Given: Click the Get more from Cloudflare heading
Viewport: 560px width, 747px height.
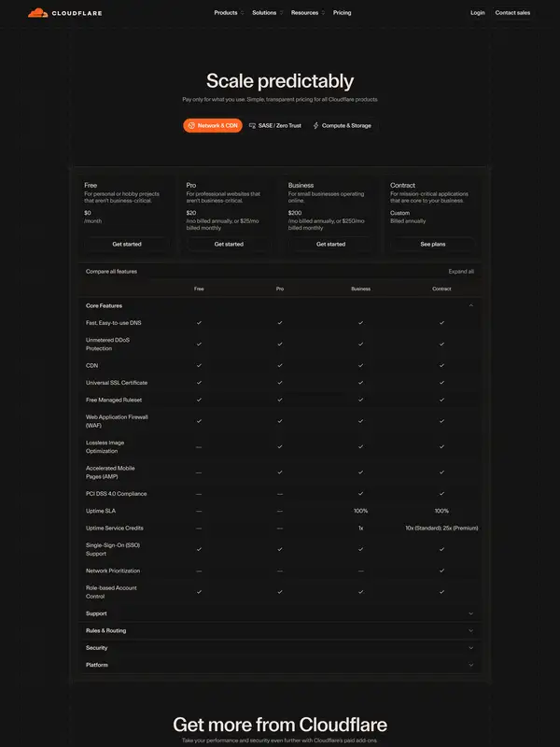Looking at the screenshot, I should (x=280, y=725).
